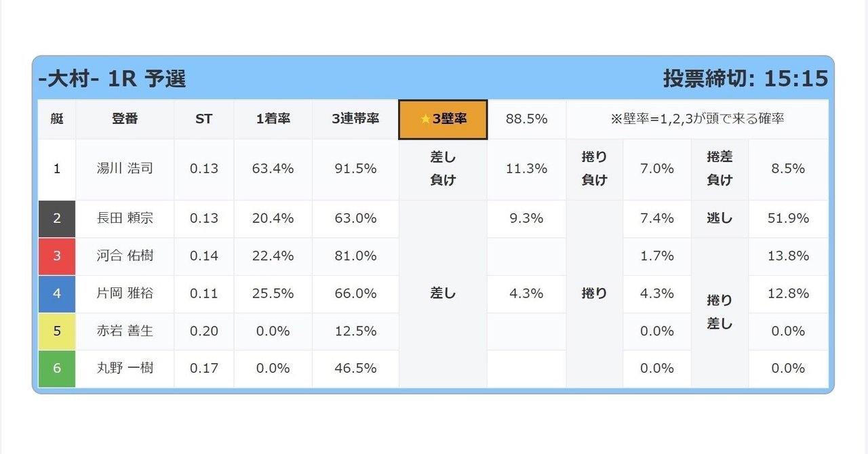This screenshot has height=454, width=868.
Task: Click the yellow boat number 5 cell
Action: click(x=57, y=331)
